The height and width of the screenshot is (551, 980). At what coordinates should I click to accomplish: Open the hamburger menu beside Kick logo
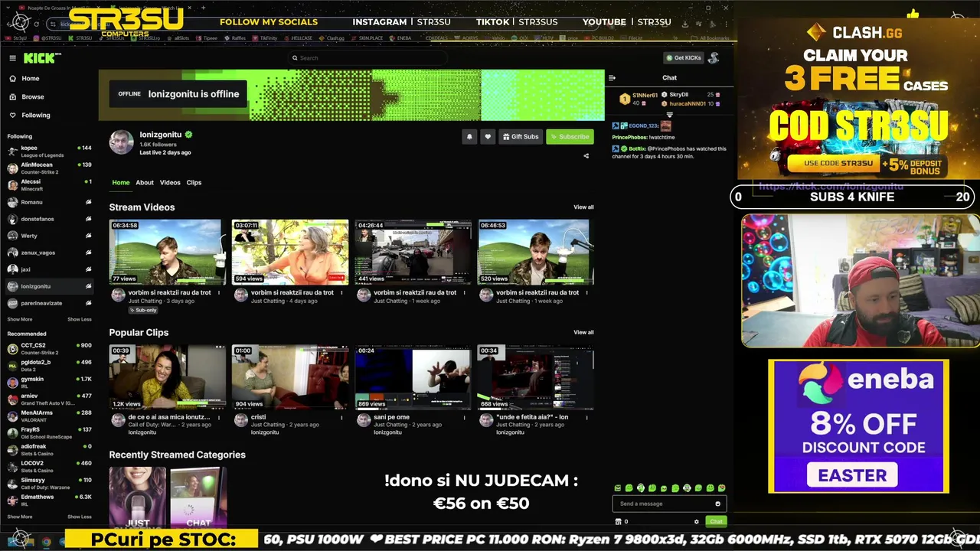tap(12, 58)
